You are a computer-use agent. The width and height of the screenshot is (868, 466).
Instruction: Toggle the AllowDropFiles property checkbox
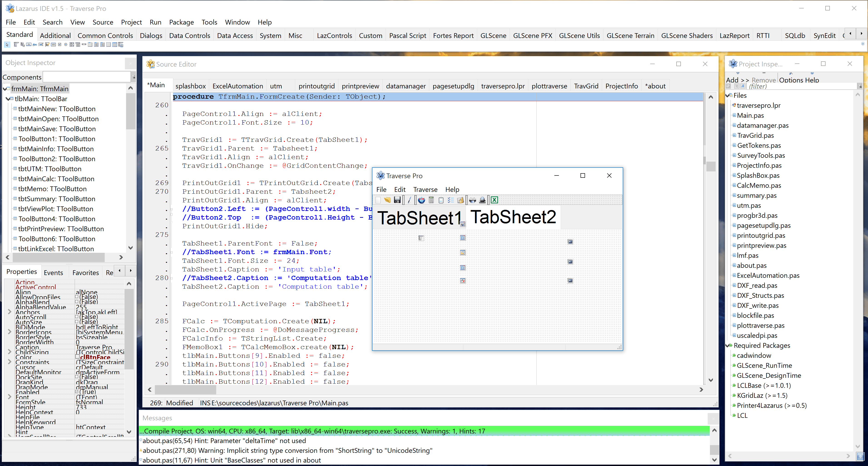point(77,297)
